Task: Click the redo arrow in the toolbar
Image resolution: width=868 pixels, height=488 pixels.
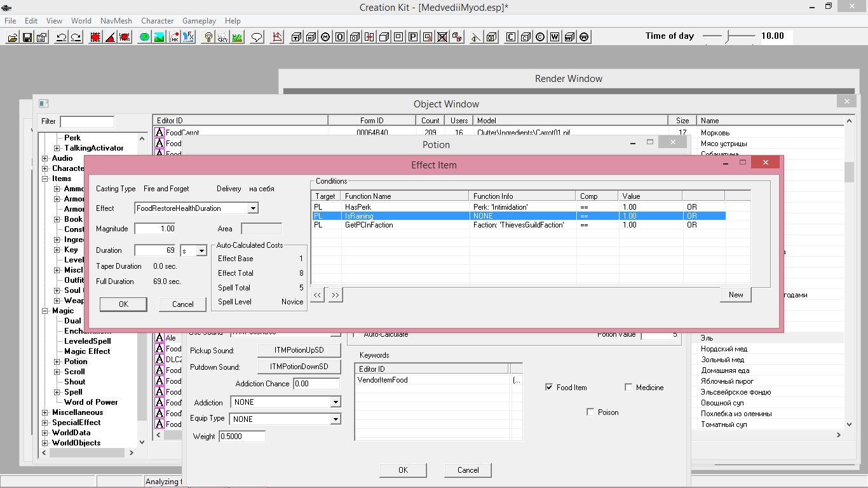Action: (x=76, y=37)
